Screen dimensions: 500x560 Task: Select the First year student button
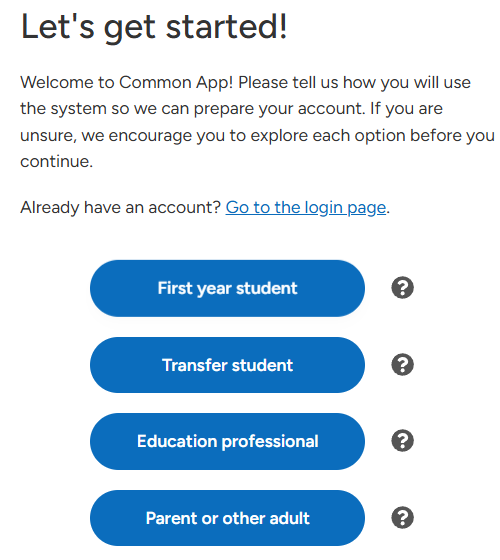(x=227, y=288)
